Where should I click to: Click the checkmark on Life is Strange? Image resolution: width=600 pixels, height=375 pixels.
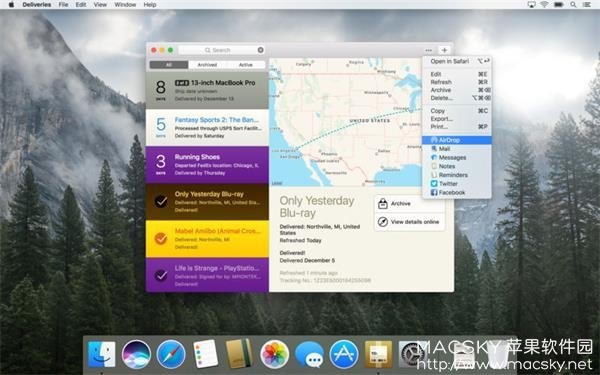(x=161, y=275)
